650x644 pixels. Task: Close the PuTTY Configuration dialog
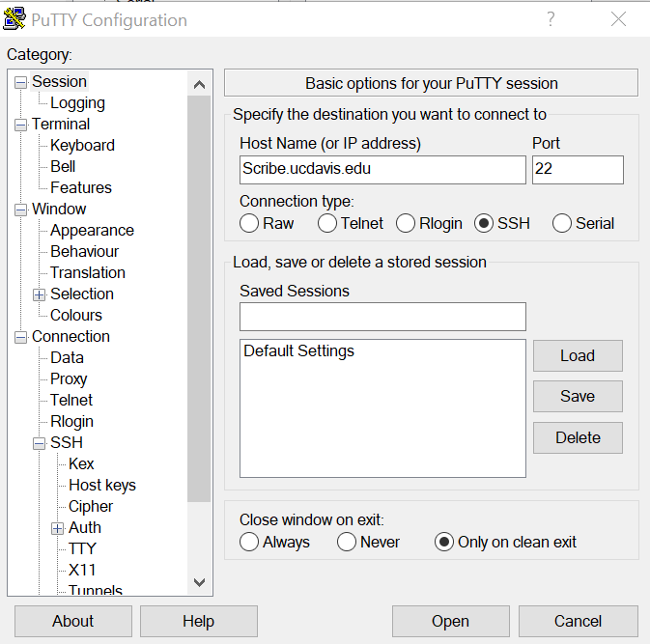[618, 19]
